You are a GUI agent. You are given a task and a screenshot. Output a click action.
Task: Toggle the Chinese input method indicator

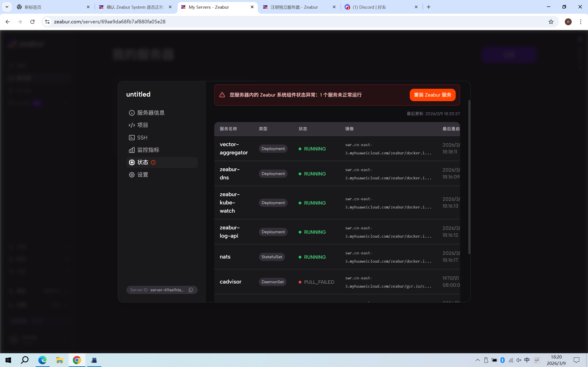coord(527,360)
